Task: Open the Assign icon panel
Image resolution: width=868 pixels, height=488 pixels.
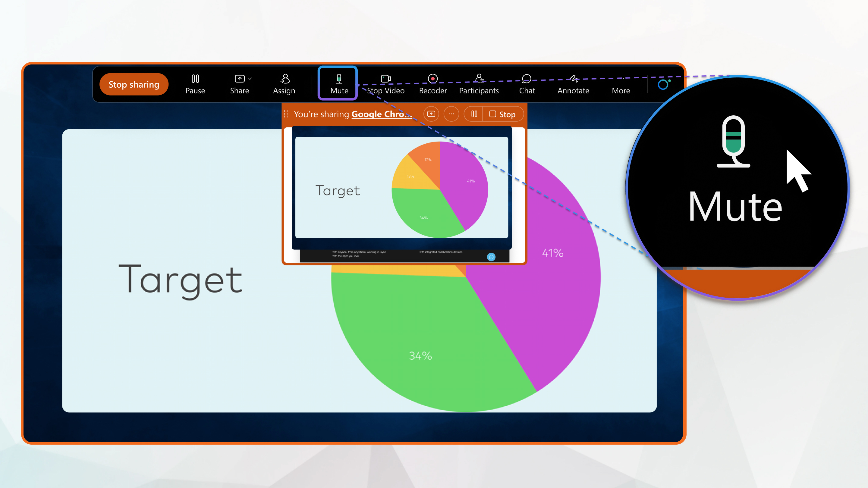Action: pos(284,83)
